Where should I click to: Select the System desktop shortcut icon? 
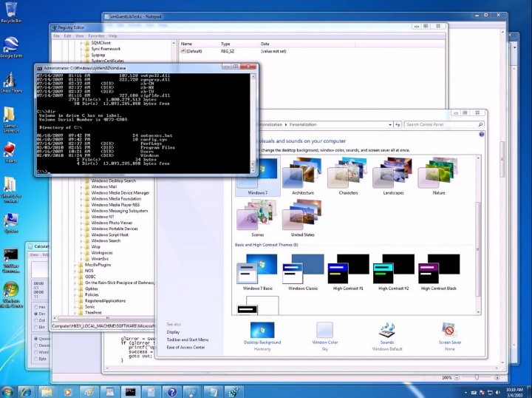tap(11, 223)
